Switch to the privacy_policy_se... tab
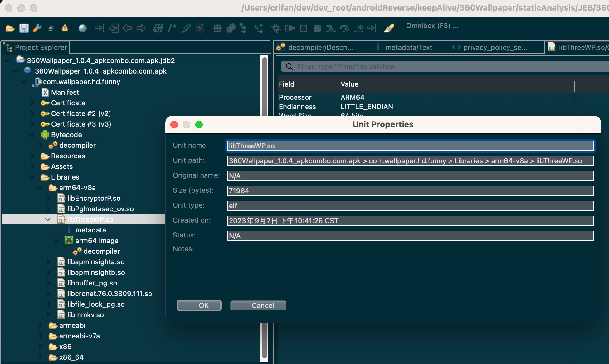 click(497, 47)
